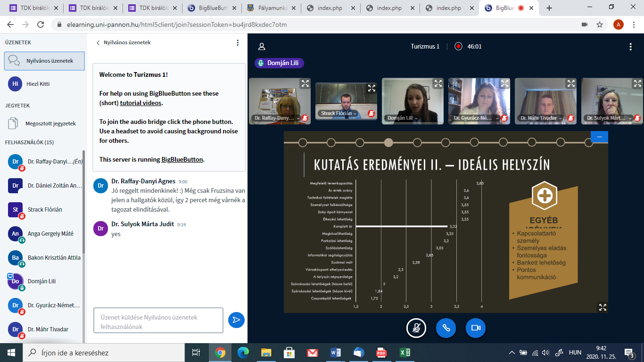Click the chat message input field

(x=158, y=321)
